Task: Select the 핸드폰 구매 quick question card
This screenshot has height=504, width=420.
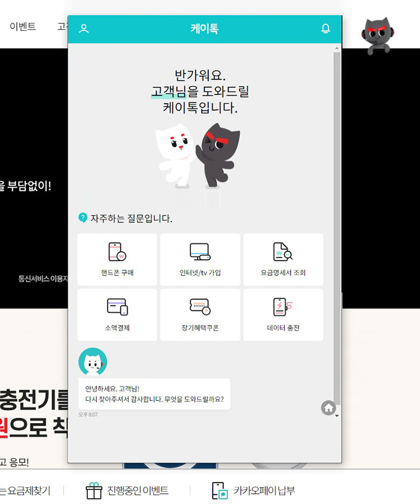Action: point(117,259)
